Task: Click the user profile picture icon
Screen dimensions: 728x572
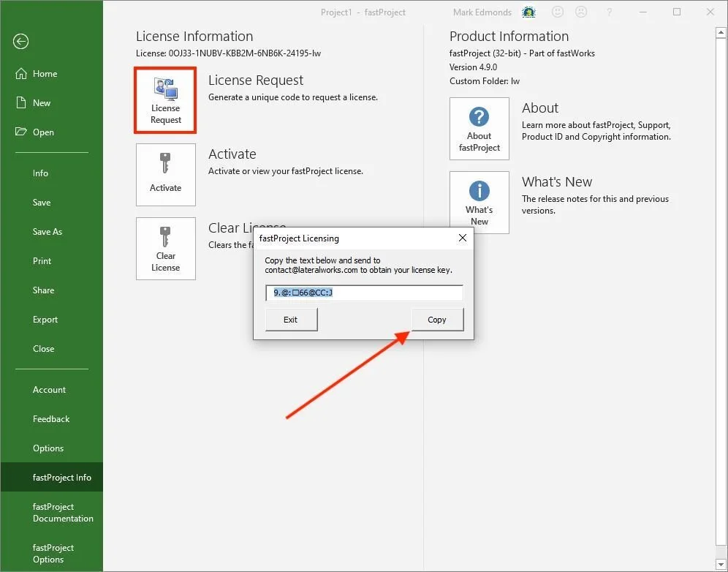Action: [528, 12]
